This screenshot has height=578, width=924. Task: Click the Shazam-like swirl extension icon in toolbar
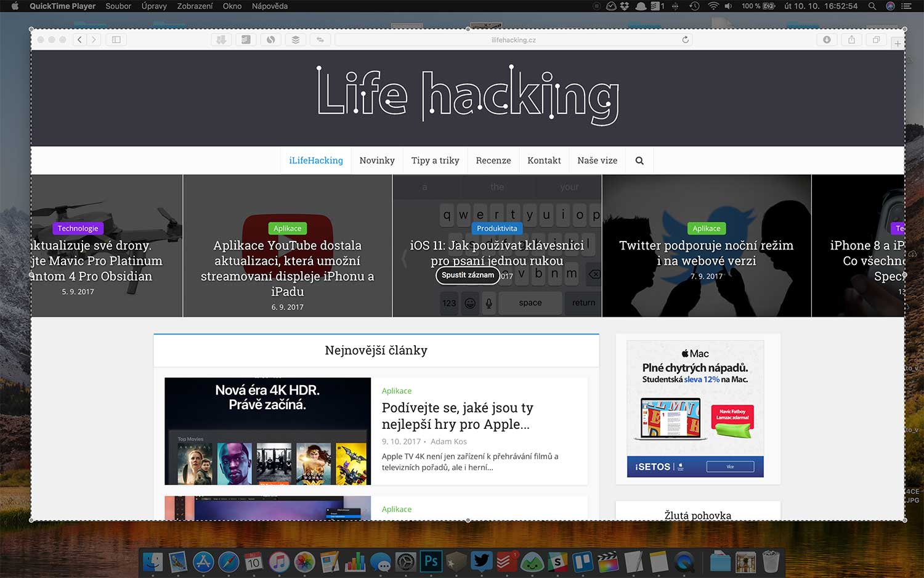coord(270,39)
